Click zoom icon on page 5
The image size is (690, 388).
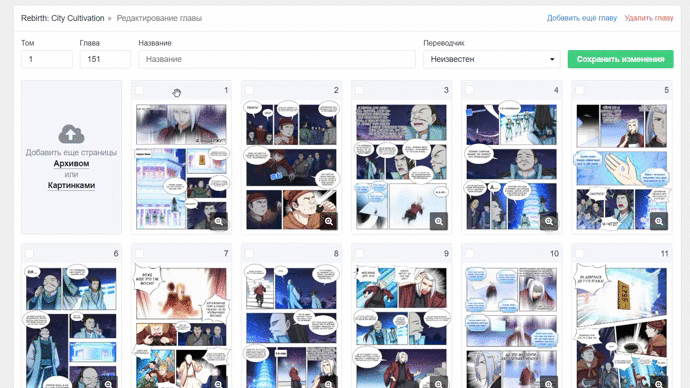659,221
